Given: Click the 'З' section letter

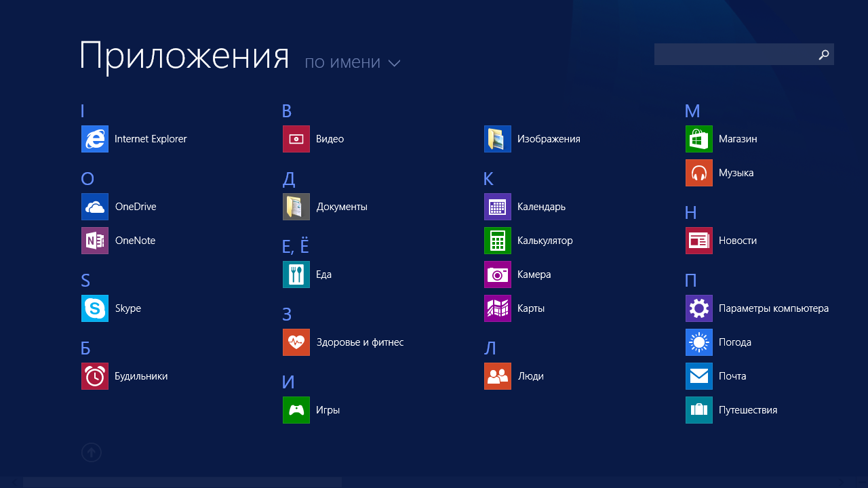Looking at the screenshot, I should 287,314.
